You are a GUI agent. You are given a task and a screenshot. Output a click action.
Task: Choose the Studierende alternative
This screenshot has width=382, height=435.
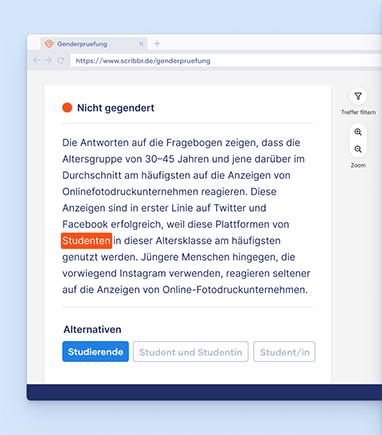point(95,352)
